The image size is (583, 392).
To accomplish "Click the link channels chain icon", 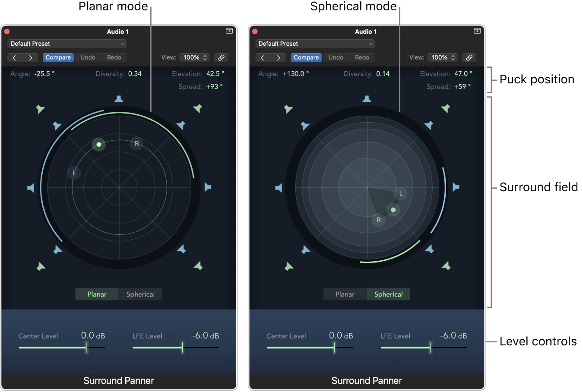I will 221,57.
